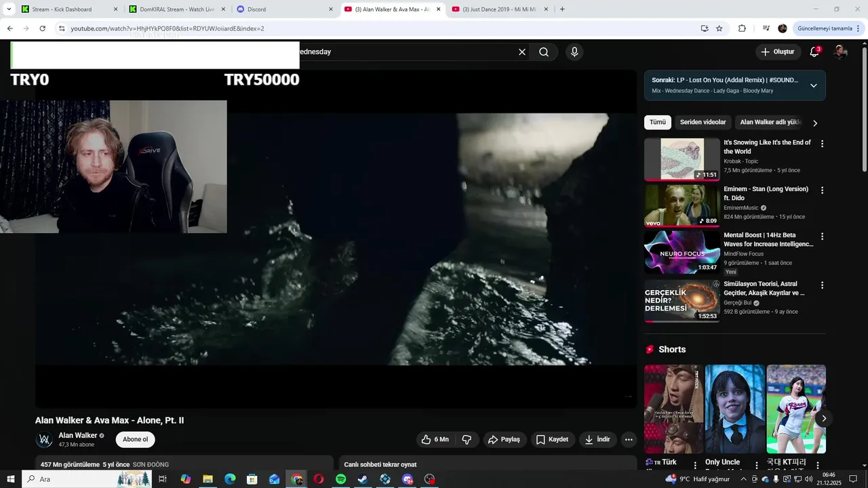Open Gerçeklik Nedir derlemesi thumbnail
The width and height of the screenshot is (868, 488).
click(x=682, y=301)
